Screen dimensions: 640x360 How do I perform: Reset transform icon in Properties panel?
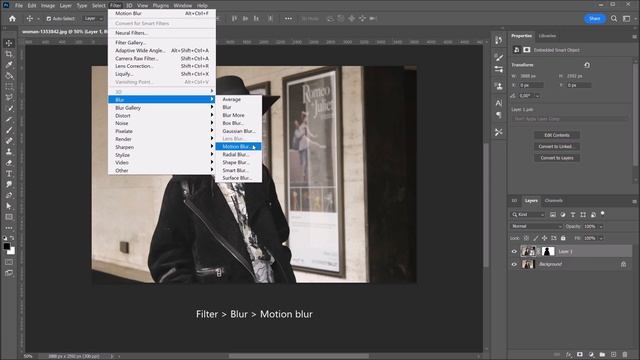click(587, 65)
